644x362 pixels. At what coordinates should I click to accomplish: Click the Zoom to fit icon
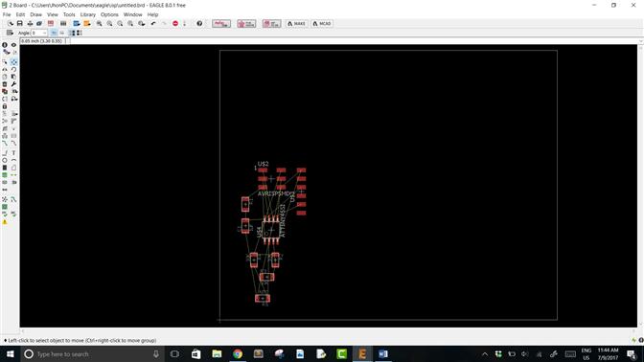(x=100, y=23)
